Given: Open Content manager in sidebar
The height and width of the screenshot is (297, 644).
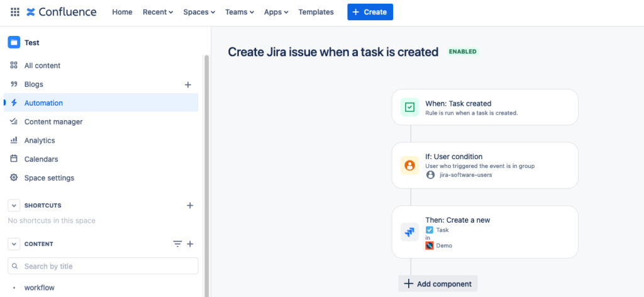Looking at the screenshot, I should 101,121.
